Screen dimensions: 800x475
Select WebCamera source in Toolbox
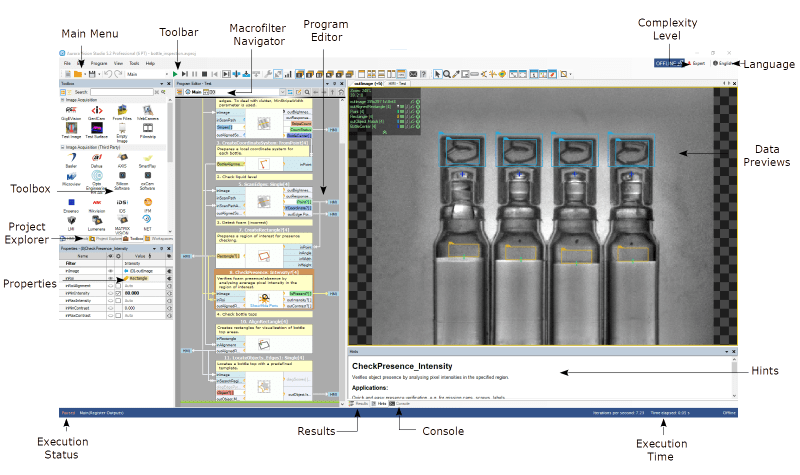(147, 113)
